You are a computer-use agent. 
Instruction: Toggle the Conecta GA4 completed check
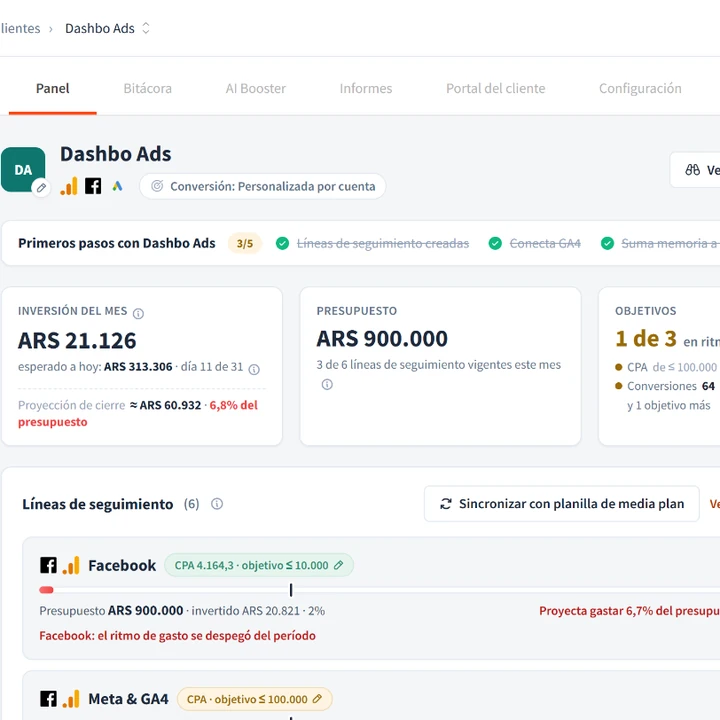click(495, 243)
